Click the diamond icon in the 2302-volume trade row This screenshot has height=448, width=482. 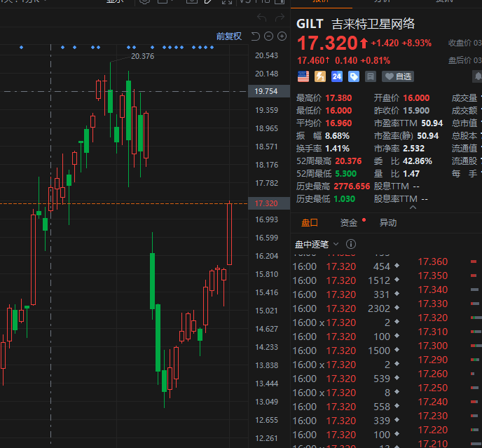click(397, 308)
